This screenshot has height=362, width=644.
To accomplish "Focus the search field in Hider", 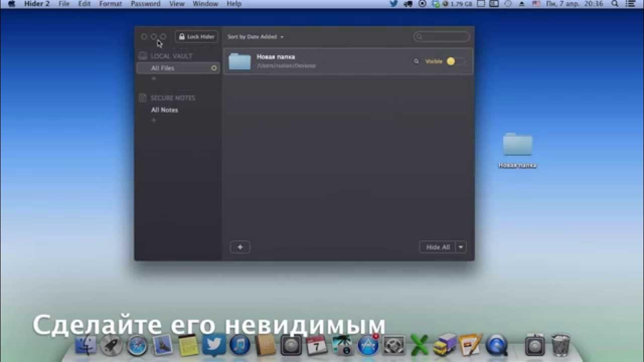I will (442, 37).
